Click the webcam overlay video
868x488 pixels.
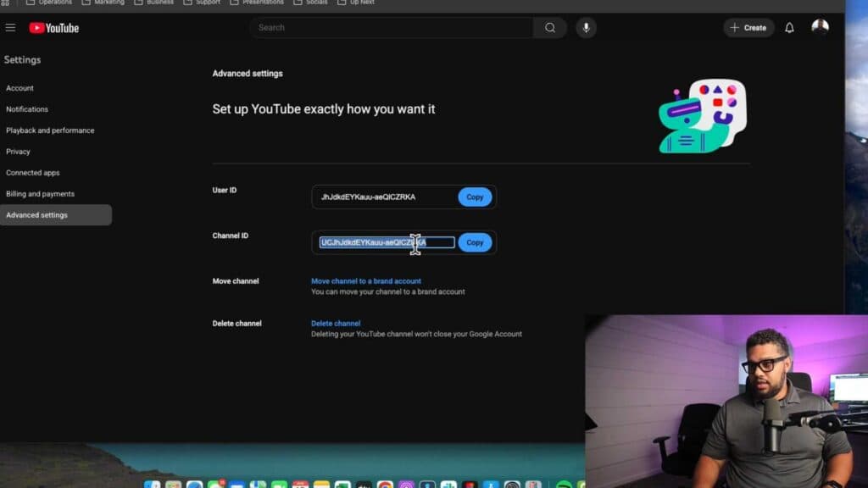pos(726,401)
